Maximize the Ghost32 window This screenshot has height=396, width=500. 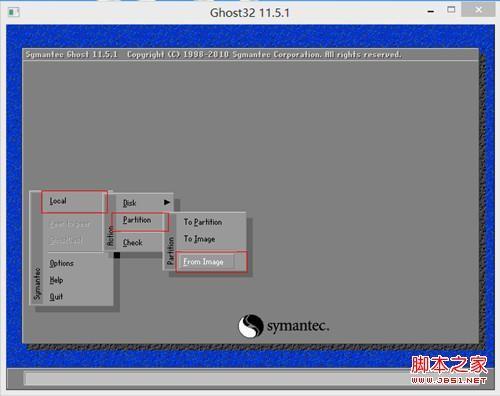point(451,10)
